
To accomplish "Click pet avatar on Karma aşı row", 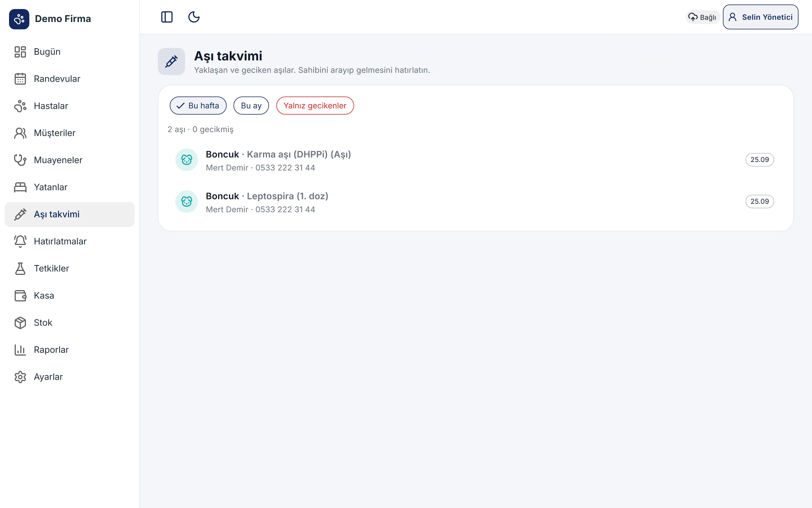I will click(x=187, y=159).
